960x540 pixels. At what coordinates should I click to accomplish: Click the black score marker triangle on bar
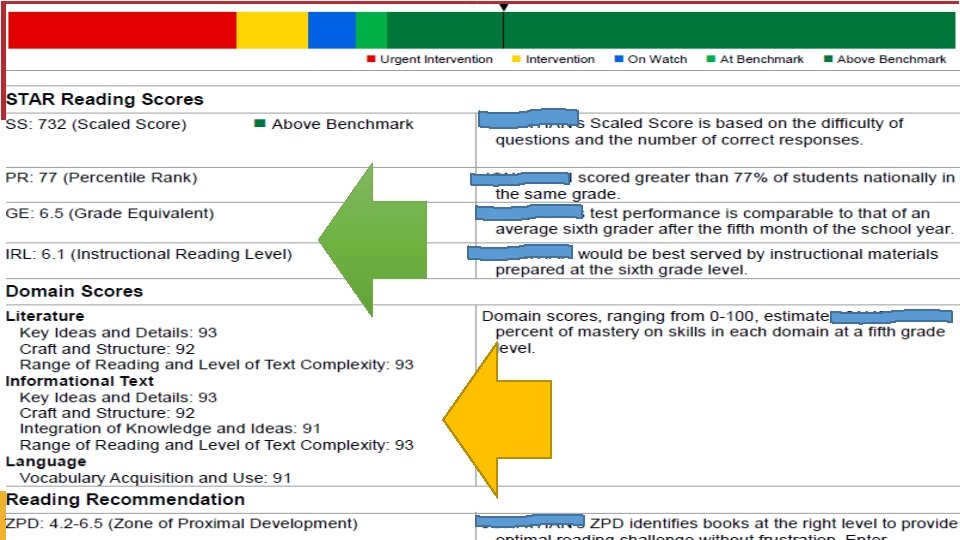click(503, 7)
